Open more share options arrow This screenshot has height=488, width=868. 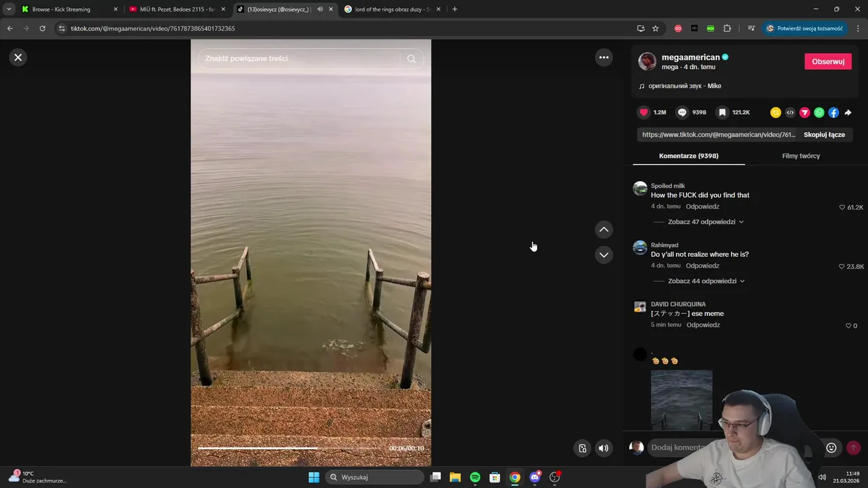tap(848, 113)
